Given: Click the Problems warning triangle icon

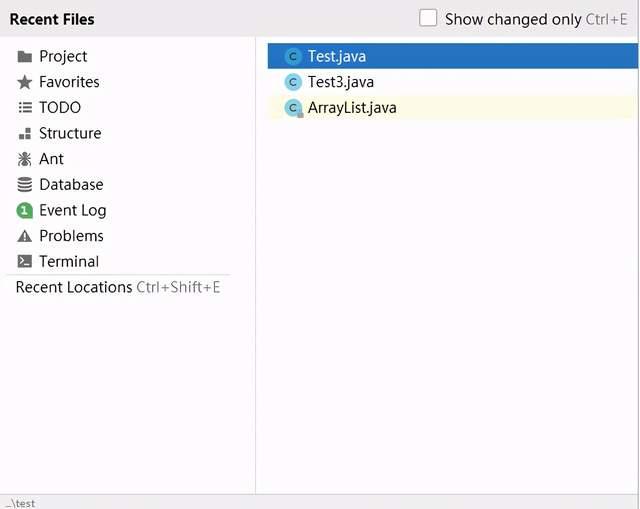Looking at the screenshot, I should (24, 236).
